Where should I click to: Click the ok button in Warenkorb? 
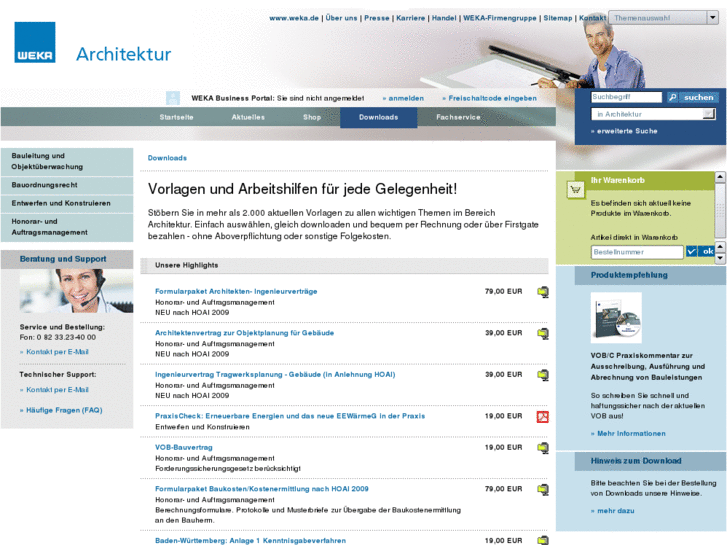tap(706, 251)
